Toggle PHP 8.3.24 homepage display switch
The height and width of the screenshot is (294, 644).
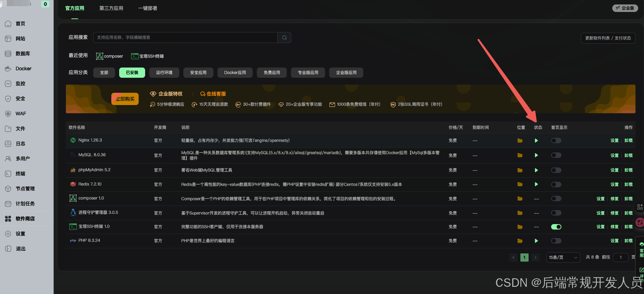pyautogui.click(x=556, y=241)
